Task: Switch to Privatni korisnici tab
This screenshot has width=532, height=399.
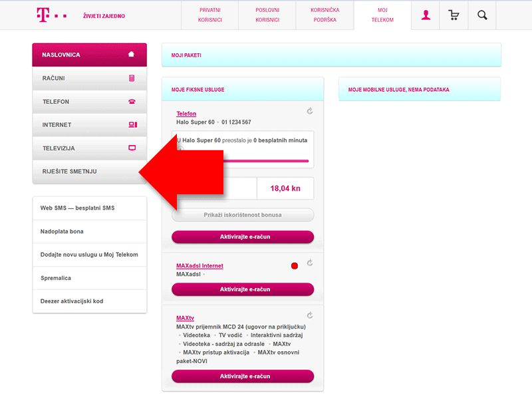Action: (210, 15)
